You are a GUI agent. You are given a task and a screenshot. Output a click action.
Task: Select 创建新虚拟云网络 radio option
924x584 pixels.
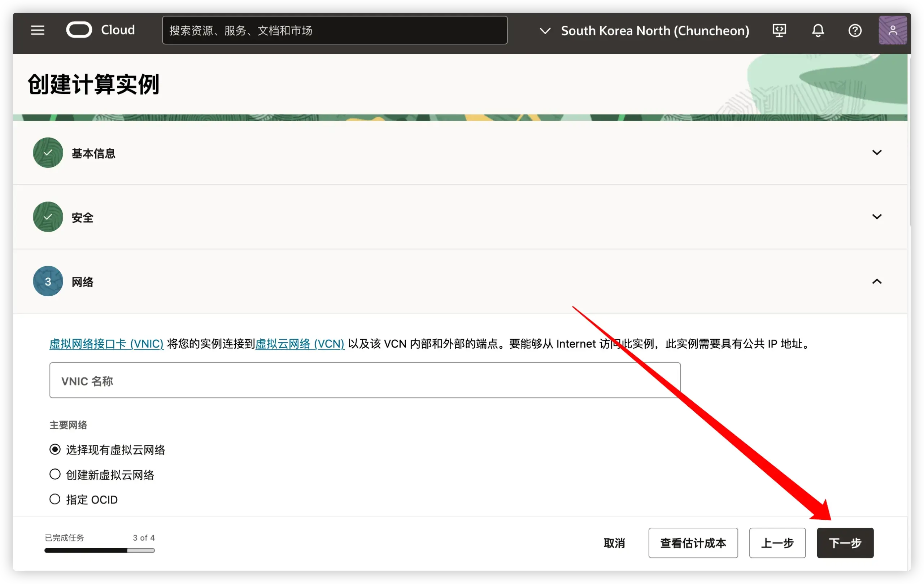[55, 474]
